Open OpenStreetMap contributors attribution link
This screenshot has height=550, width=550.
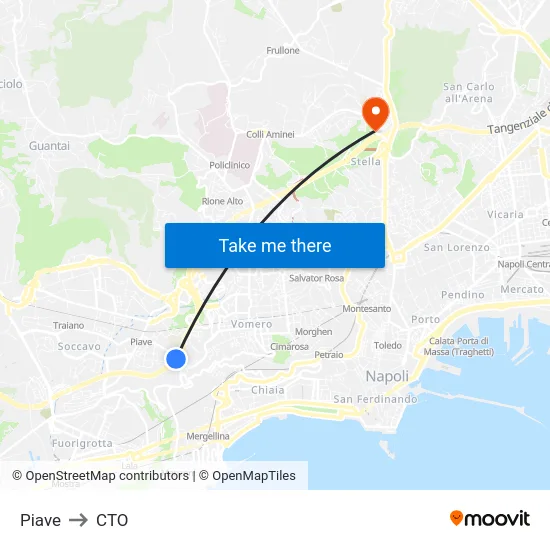(x=101, y=476)
